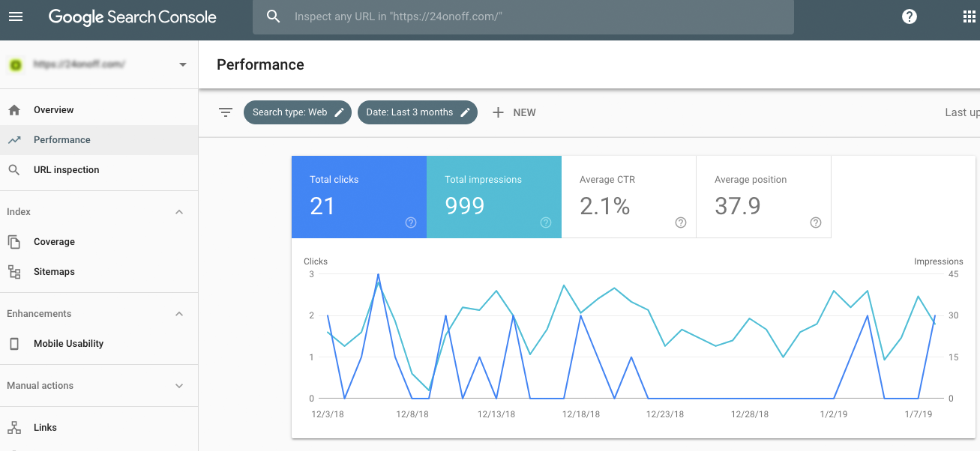980x451 pixels.
Task: Open help icon on Average CTR card
Action: (681, 223)
